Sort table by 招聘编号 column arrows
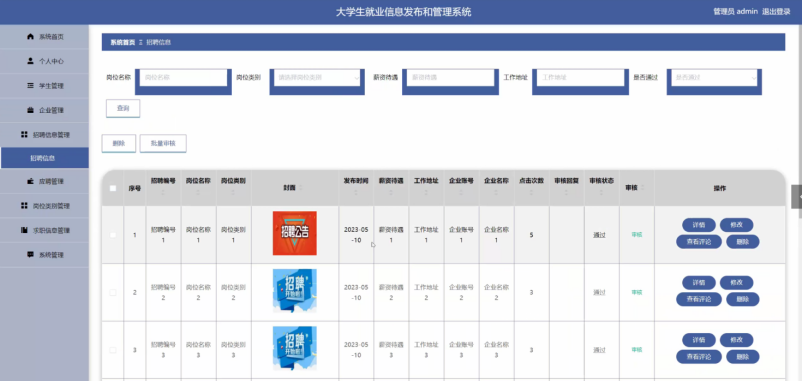The width and height of the screenshot is (802, 381). click(163, 193)
